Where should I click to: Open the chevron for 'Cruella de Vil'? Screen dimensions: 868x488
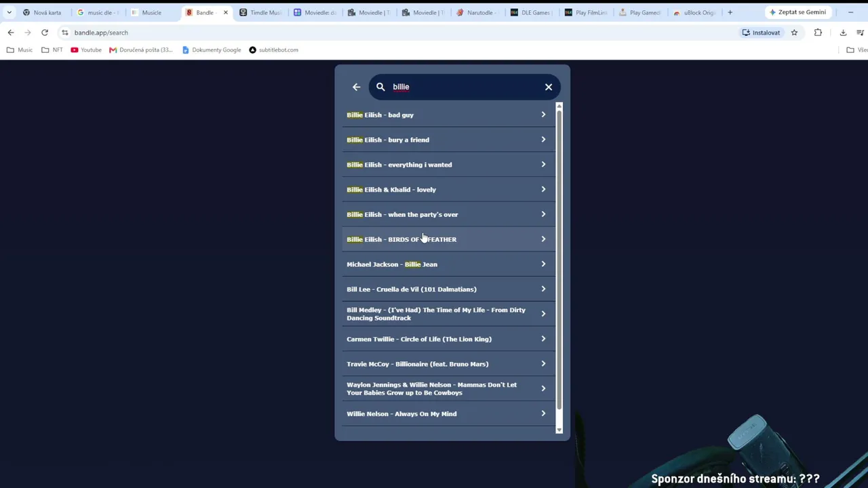tap(543, 289)
